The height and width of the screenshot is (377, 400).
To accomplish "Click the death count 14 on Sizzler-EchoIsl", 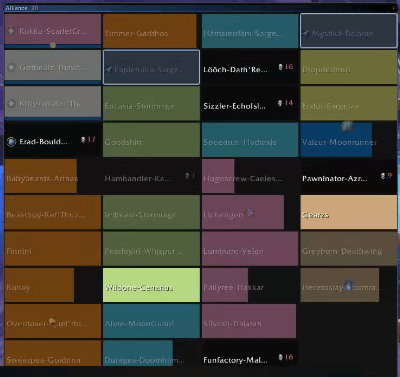I will point(289,103).
